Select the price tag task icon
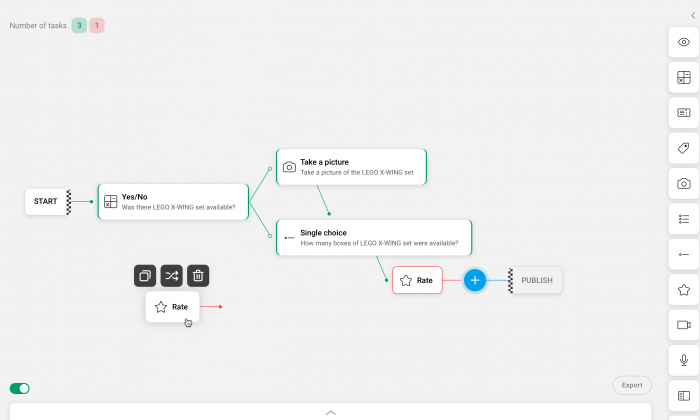 (683, 148)
